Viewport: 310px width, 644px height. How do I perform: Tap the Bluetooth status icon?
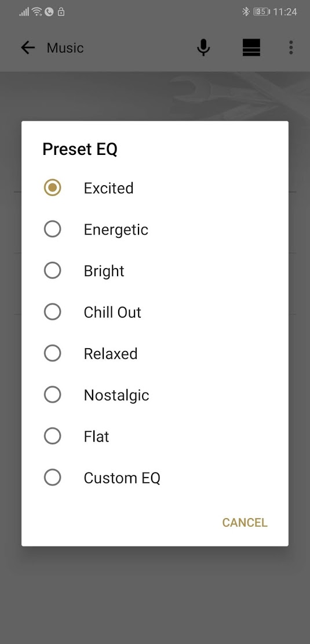tap(246, 12)
